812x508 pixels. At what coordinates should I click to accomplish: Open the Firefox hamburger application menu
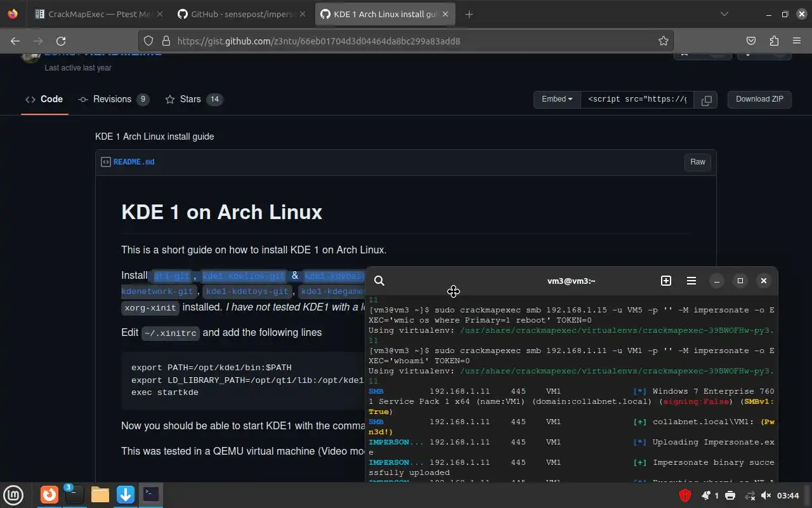tap(797, 41)
